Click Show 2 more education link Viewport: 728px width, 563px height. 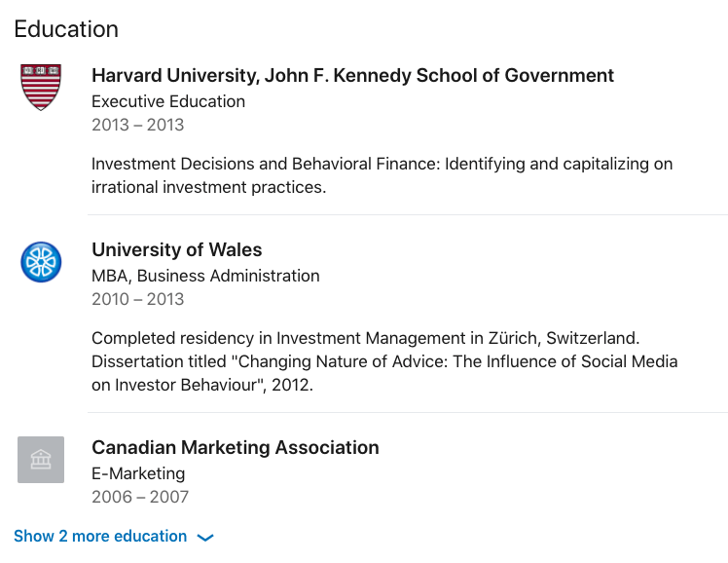(x=100, y=536)
